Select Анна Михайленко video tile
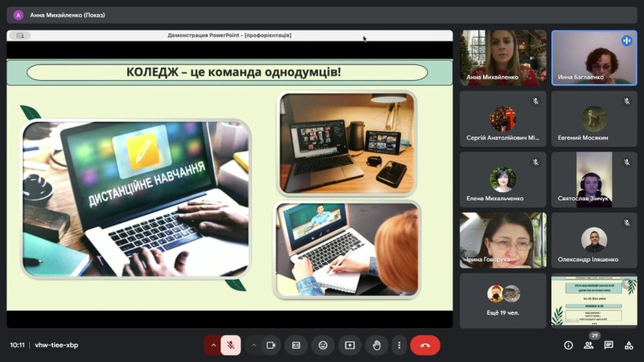The image size is (644, 362). pyautogui.click(x=503, y=58)
